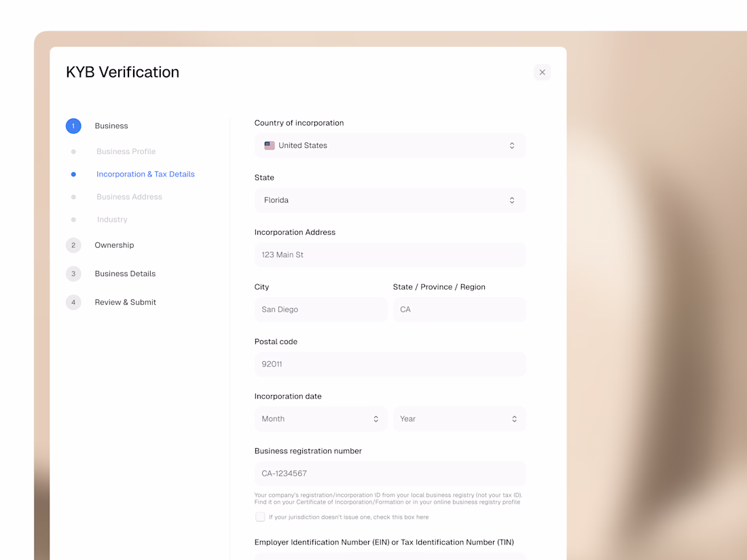
Task: Open the incorporation Year dropdown
Action: pyautogui.click(x=459, y=419)
